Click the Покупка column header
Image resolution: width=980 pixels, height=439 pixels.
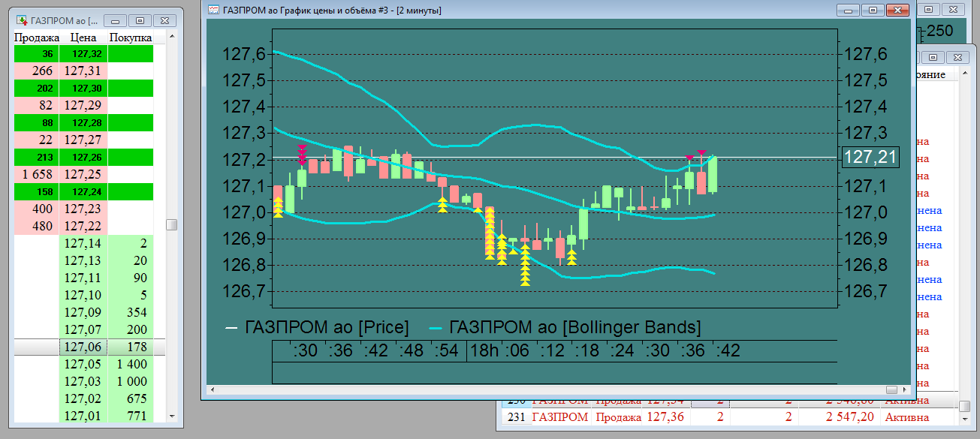pos(131,38)
